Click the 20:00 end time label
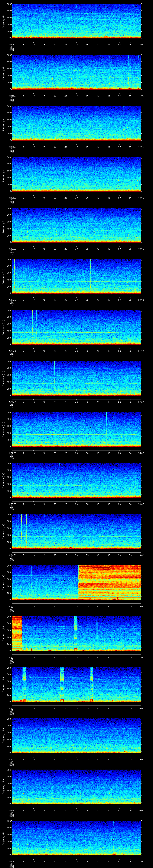The image size is (153, 868). click(141, 300)
